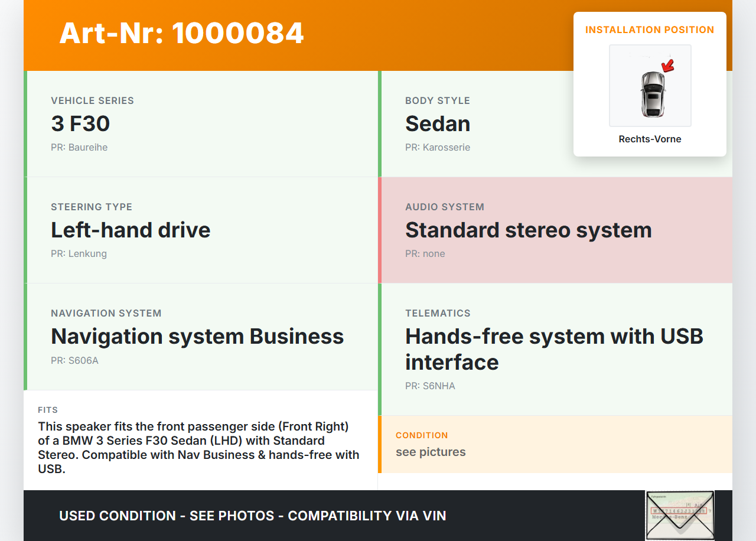The image size is (756, 541).
Task: Click the top-view car image
Action: (651, 93)
